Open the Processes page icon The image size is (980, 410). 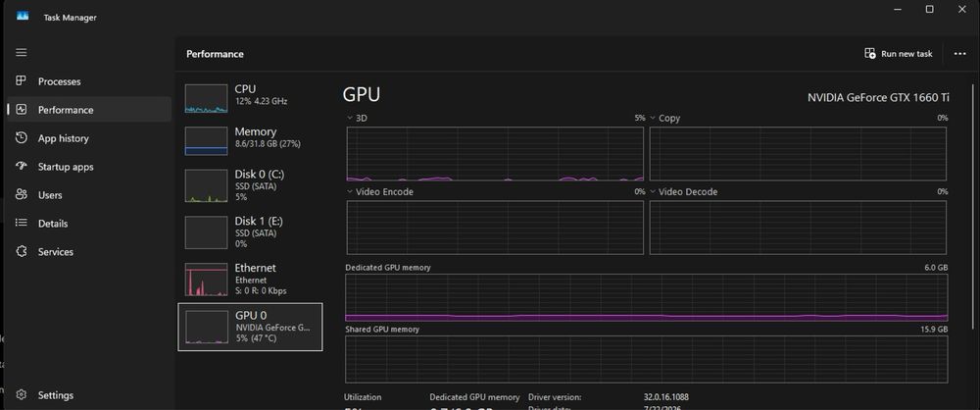click(22, 80)
